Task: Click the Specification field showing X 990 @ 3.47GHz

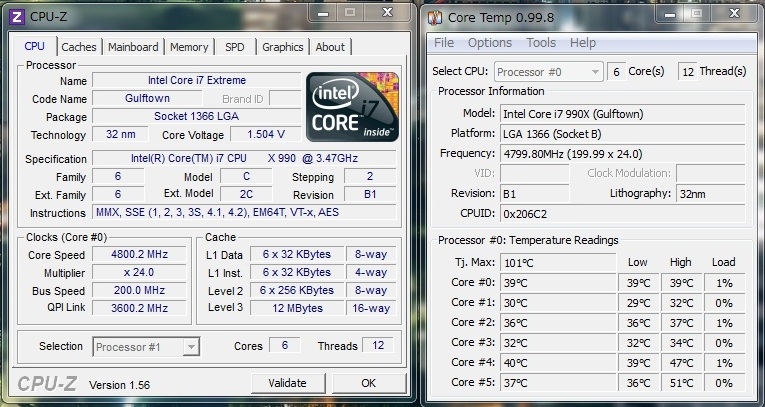Action: (244, 158)
